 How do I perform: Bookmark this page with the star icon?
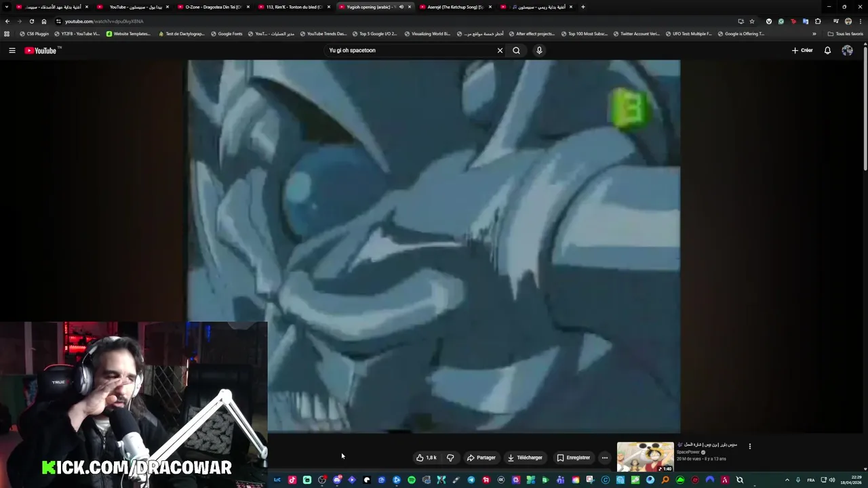[x=752, y=21]
